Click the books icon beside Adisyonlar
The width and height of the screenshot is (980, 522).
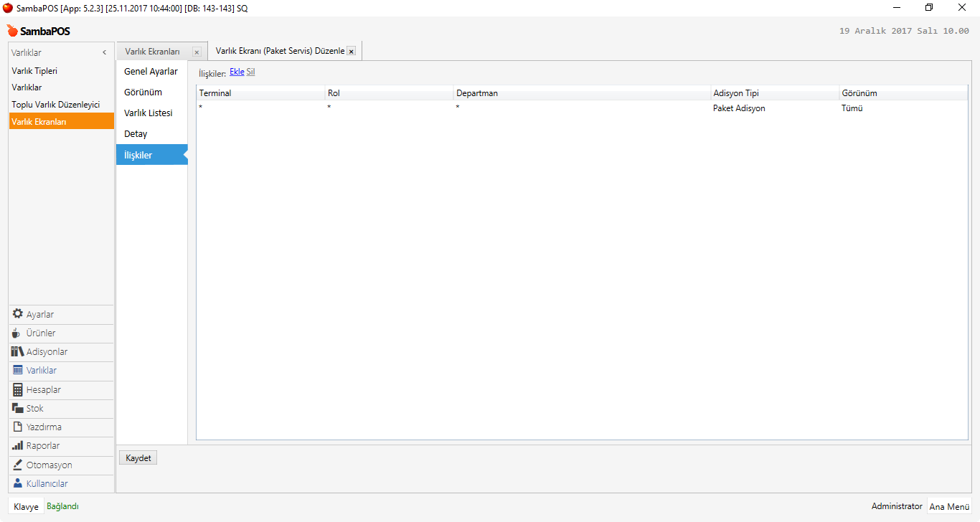(18, 351)
